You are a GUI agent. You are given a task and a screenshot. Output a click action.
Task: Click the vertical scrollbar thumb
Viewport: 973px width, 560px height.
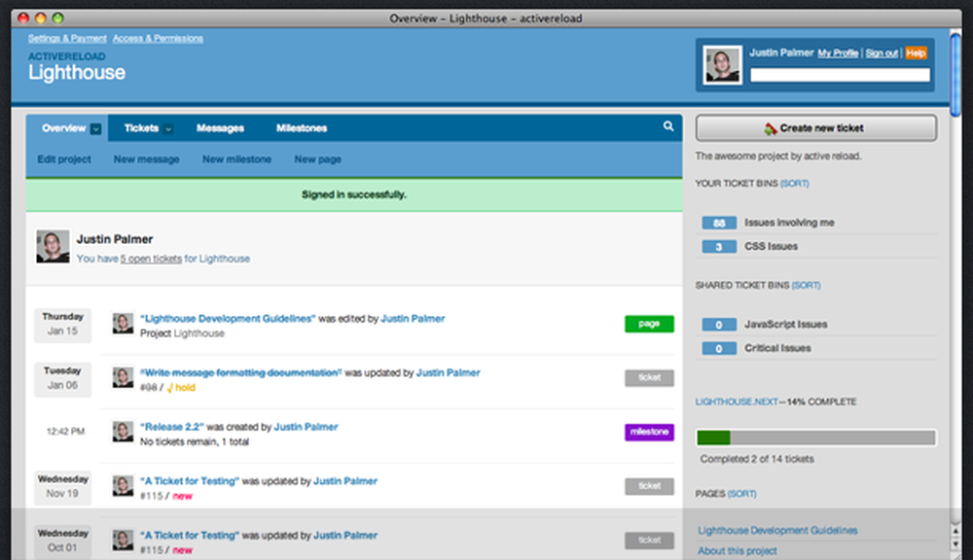(955, 73)
